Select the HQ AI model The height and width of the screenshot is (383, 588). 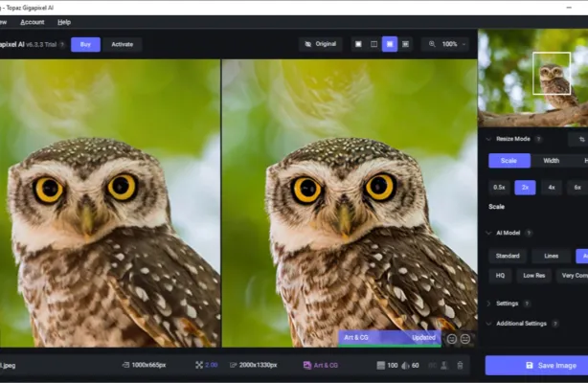pyautogui.click(x=500, y=276)
